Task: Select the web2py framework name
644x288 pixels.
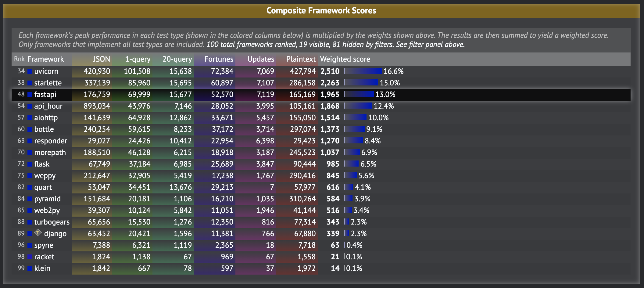Action: (47, 211)
